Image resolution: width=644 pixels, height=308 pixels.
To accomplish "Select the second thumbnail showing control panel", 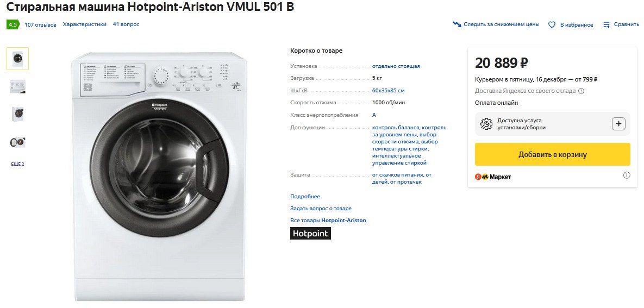I will click(18, 86).
